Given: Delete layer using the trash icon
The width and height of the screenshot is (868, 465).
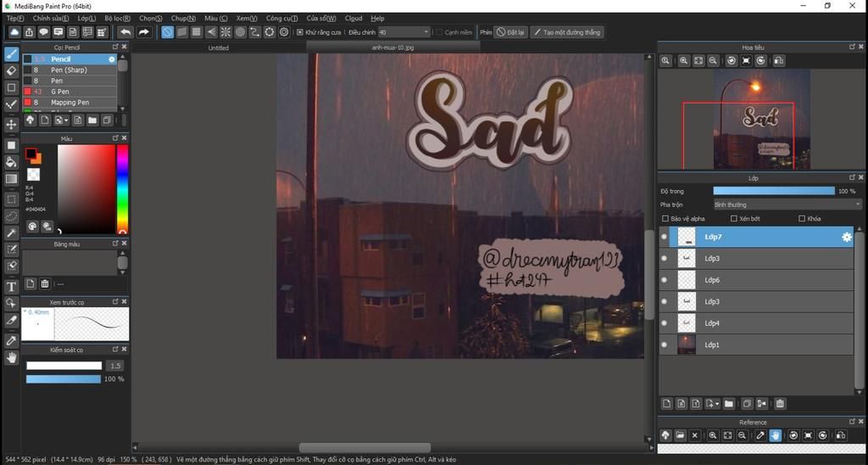Looking at the screenshot, I should click(x=780, y=403).
